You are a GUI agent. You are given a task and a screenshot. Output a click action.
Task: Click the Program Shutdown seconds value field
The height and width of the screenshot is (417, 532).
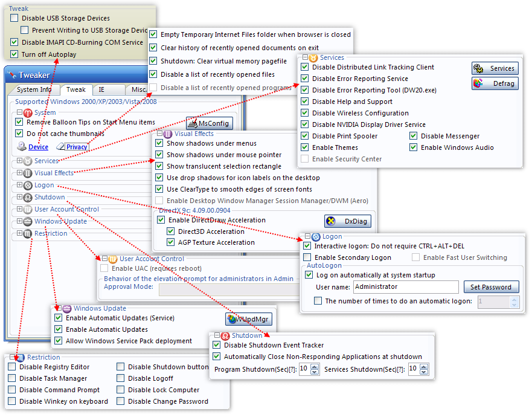coord(304,369)
